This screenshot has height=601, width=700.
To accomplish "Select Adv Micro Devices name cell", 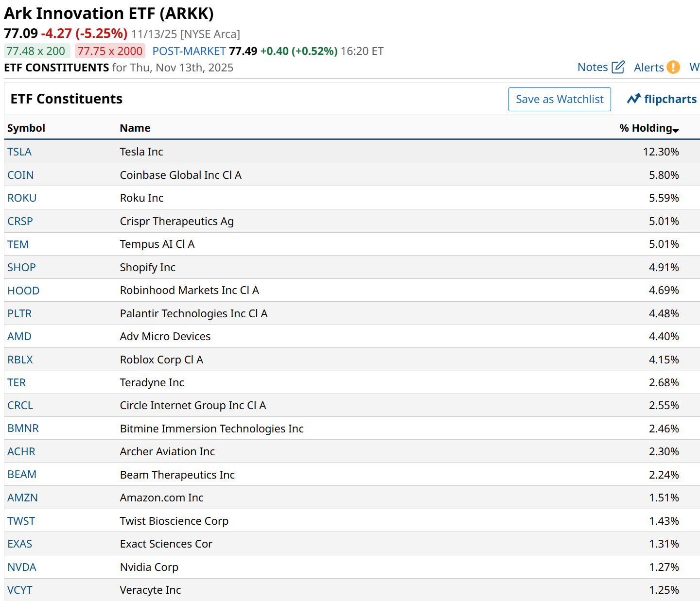I will pyautogui.click(x=165, y=336).
